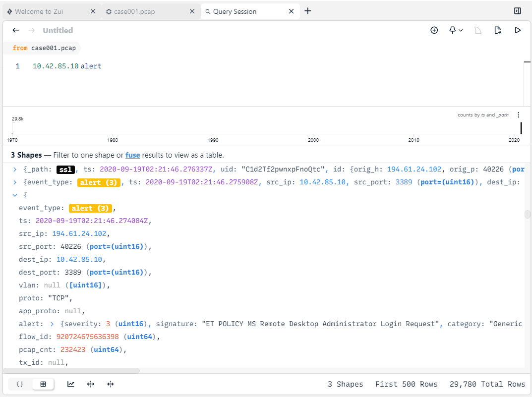
Task: Click the horizontal scrollbar in results
Action: point(71,370)
